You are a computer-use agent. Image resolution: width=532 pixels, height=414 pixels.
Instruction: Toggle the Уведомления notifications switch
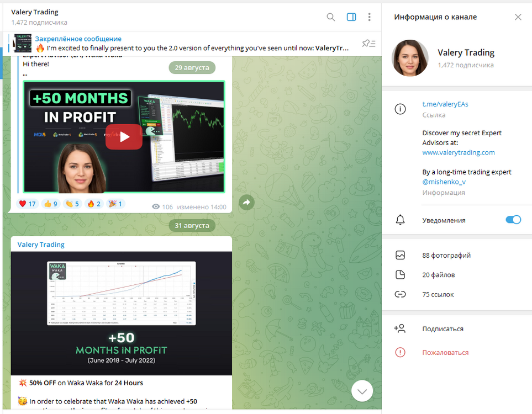coord(513,220)
